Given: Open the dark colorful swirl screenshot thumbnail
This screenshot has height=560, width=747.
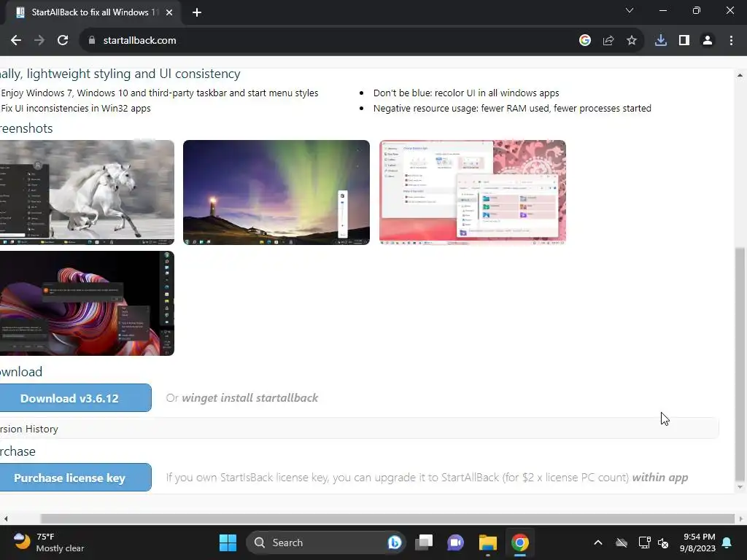Looking at the screenshot, I should (88, 303).
